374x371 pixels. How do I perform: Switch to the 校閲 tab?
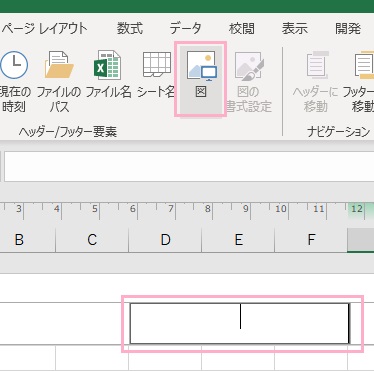242,29
